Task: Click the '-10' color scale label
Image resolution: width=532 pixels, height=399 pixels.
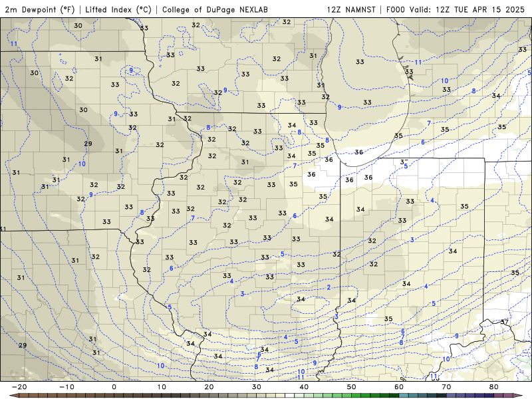Action: (x=66, y=387)
